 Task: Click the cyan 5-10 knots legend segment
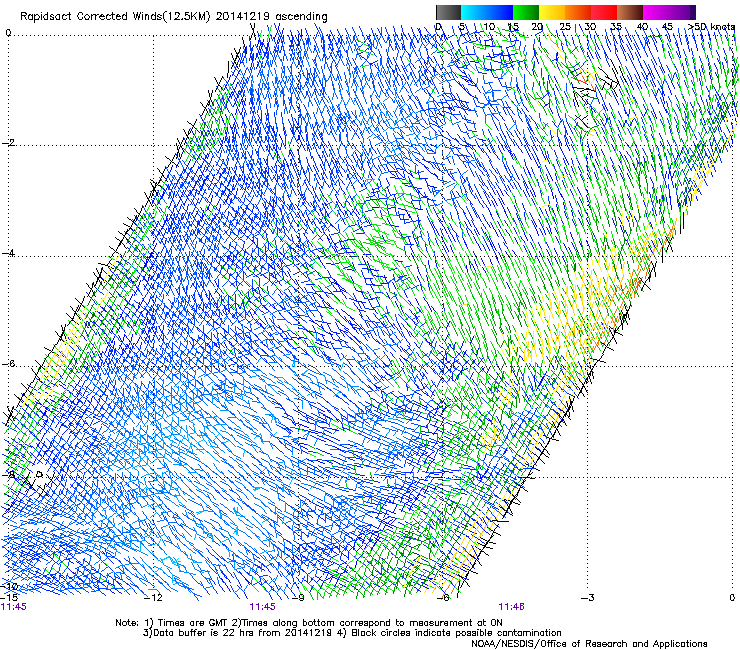pyautogui.click(x=474, y=12)
